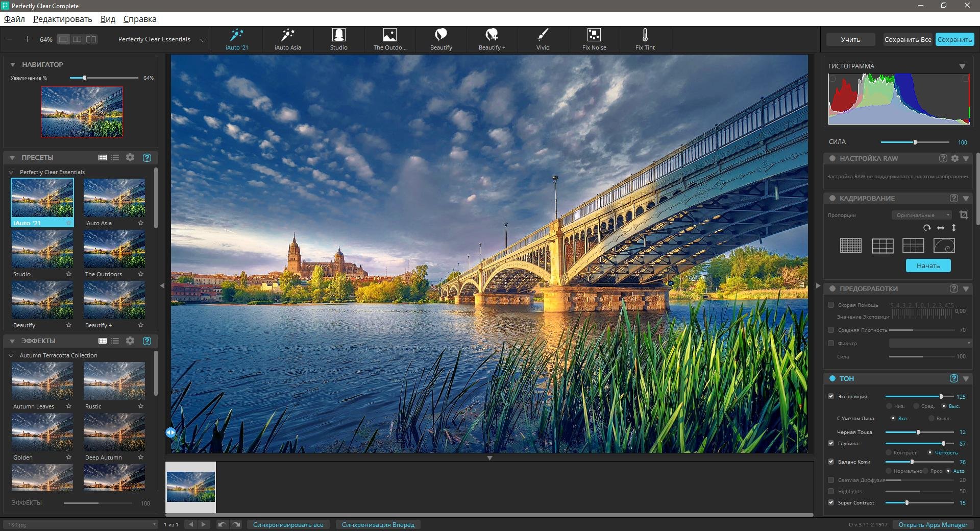Screen dimensions: 980x531
Task: Open Presets panel settings gear
Action: [130, 158]
